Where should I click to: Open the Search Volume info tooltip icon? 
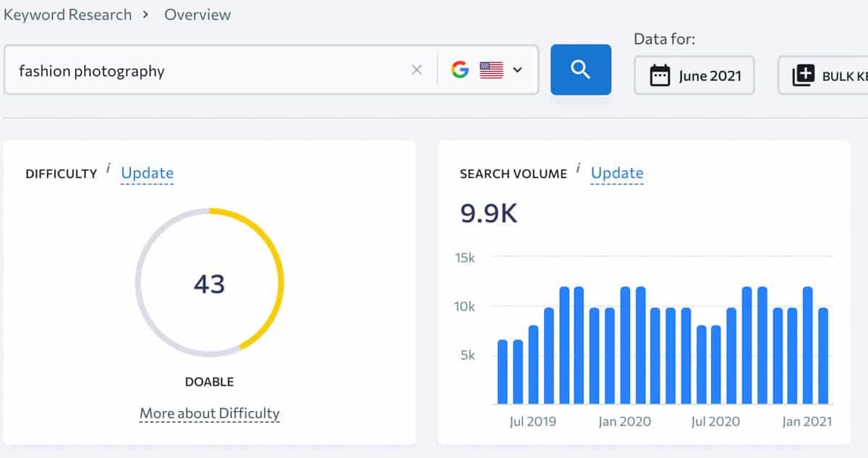point(579,169)
